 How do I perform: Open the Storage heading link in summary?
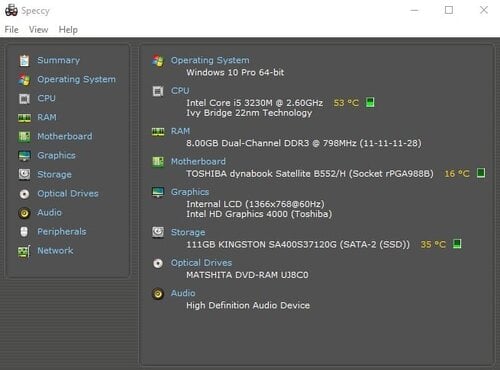pos(188,232)
